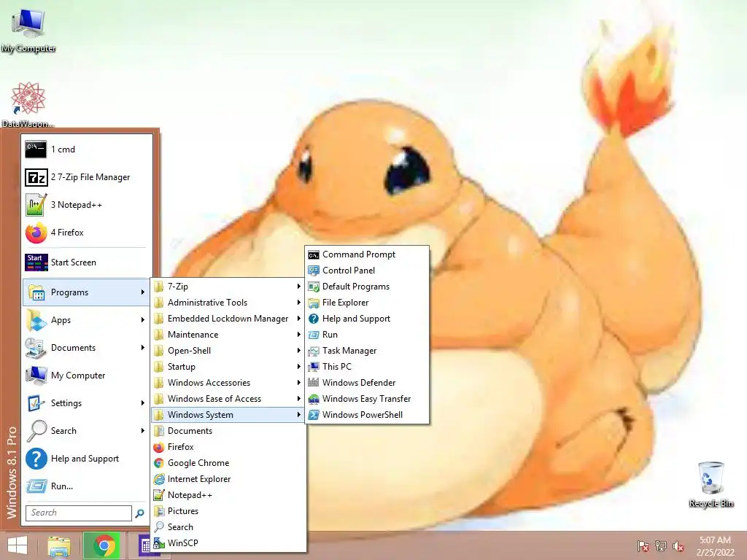747x560 pixels.
Task: Click the Run... icon in main start menu
Action: (36, 486)
